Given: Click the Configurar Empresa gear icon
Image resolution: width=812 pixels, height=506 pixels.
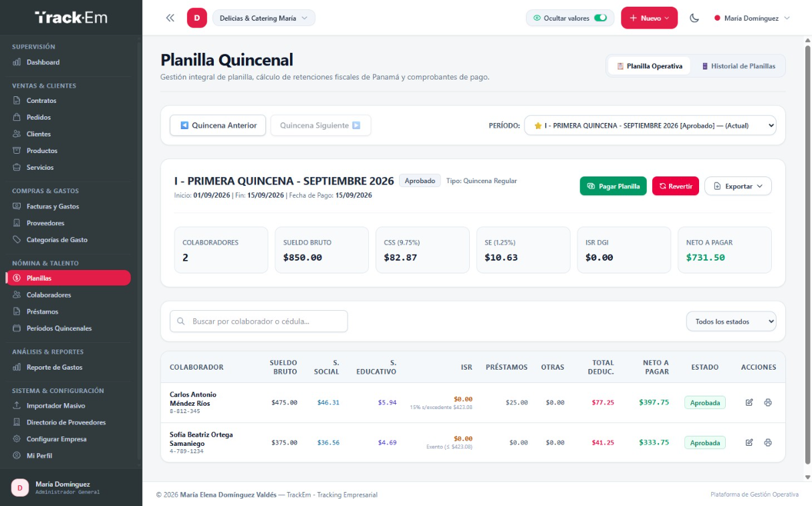Looking at the screenshot, I should tap(17, 439).
